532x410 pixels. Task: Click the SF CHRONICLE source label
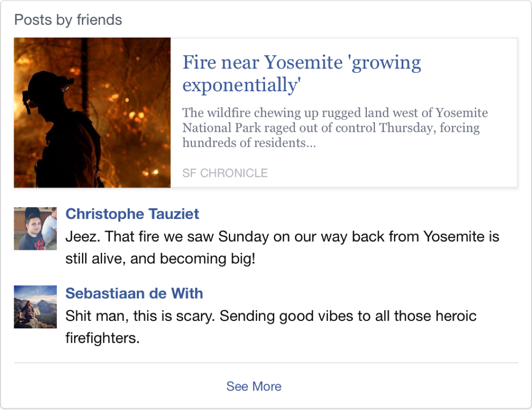coord(224,173)
